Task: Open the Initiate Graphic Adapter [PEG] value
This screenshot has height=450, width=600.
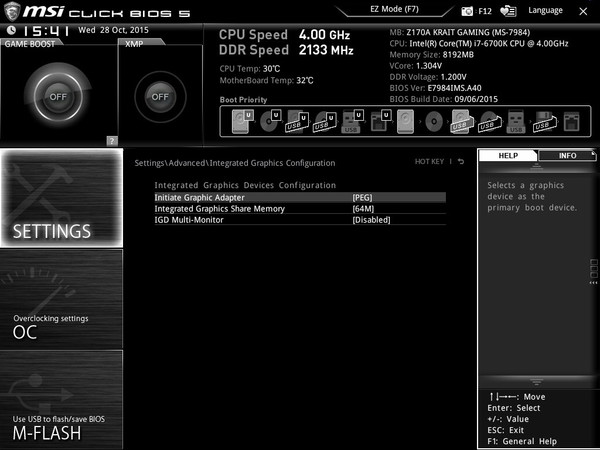Action: tap(362, 197)
